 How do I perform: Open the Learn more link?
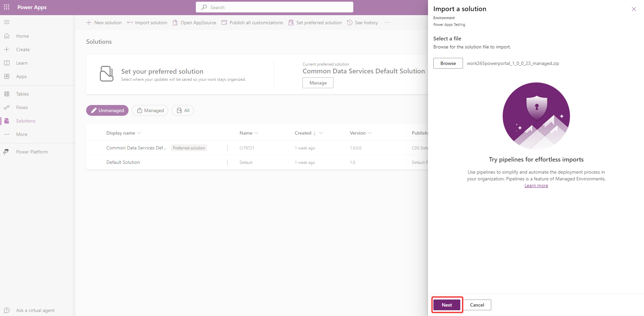point(536,185)
